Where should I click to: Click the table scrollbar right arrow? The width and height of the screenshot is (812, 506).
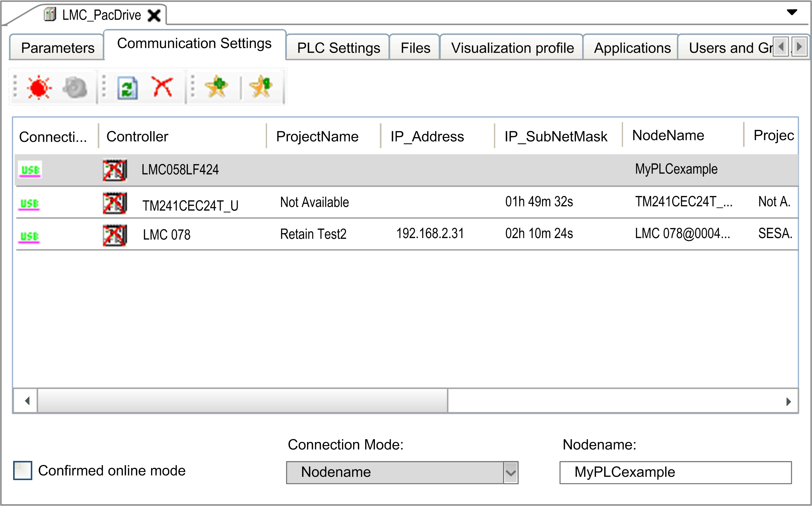788,401
